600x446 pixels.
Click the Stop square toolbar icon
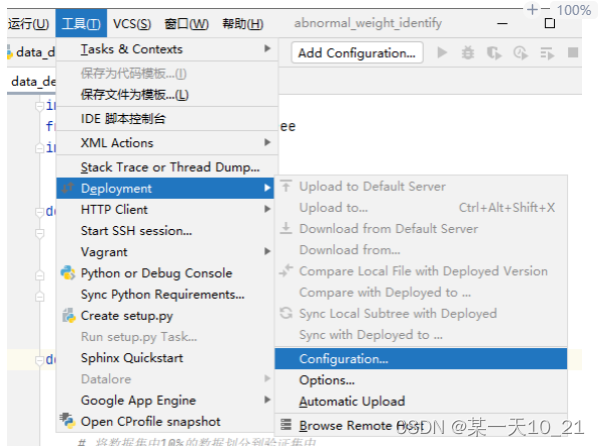point(573,52)
